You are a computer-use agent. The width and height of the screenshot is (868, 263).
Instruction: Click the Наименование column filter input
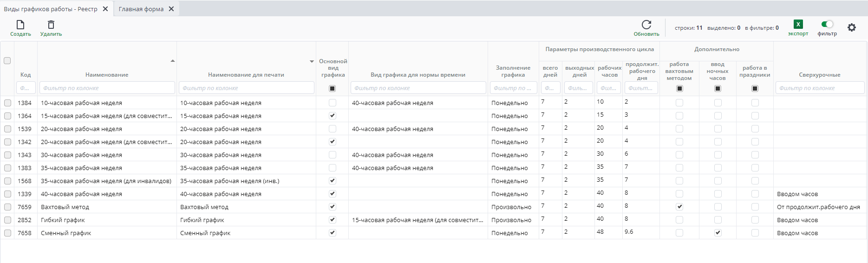tap(107, 88)
